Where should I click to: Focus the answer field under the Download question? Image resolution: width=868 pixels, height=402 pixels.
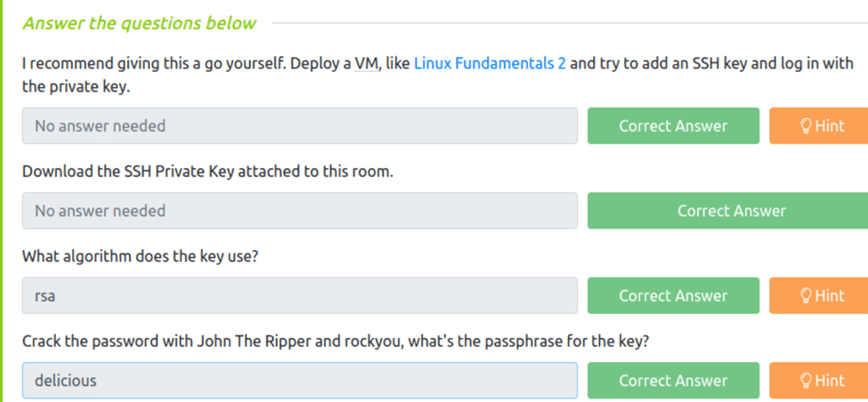pyautogui.click(x=299, y=211)
